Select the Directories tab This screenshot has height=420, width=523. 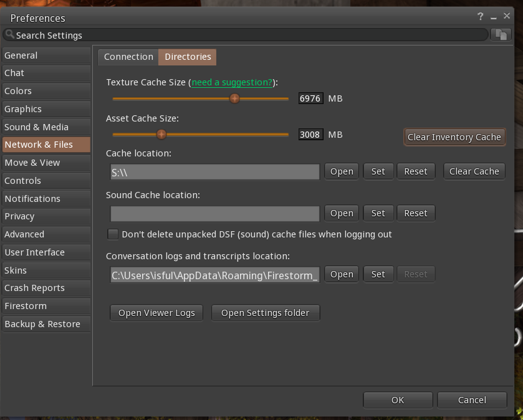pos(188,57)
